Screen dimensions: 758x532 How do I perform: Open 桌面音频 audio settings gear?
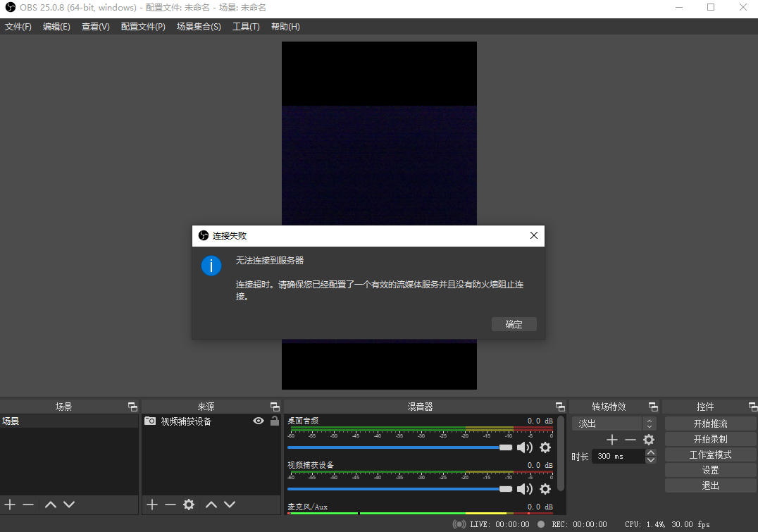(x=545, y=447)
